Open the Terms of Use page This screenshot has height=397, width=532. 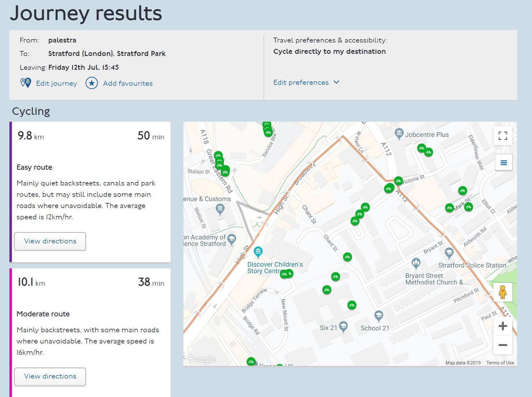coord(500,363)
